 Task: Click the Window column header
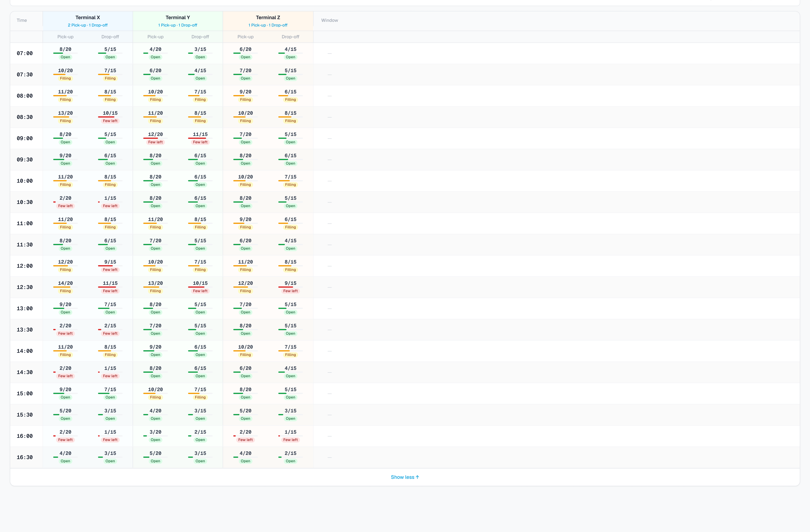(x=329, y=20)
